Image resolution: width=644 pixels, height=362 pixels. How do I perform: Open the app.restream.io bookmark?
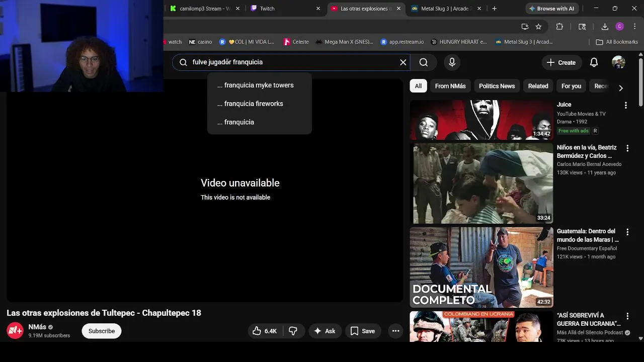pyautogui.click(x=402, y=42)
